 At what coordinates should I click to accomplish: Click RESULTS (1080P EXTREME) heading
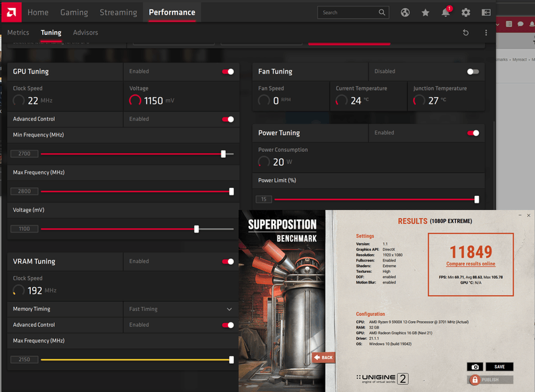click(x=435, y=221)
